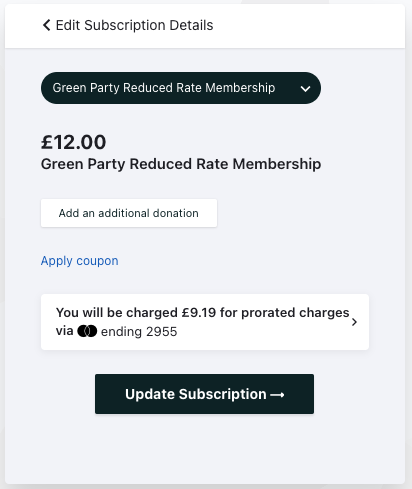Click the 'You will be charged' message text

[x=117, y=313]
